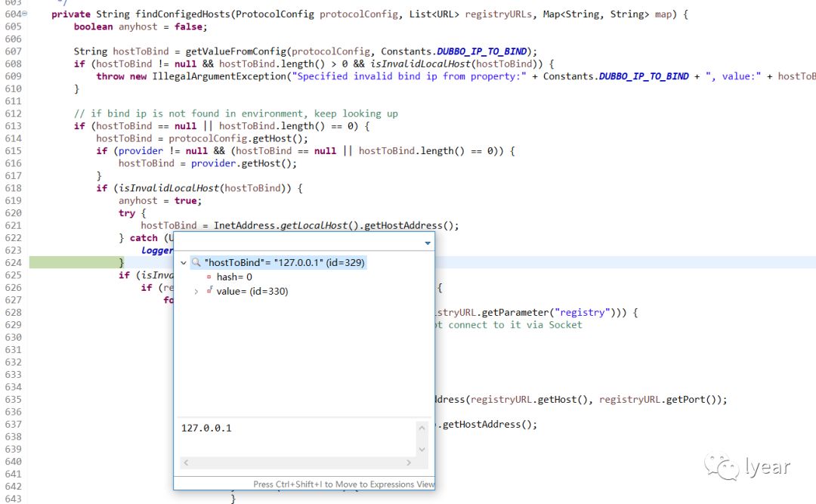Click DUBBO_IP_TO_BIND constant on line 607

pyautogui.click(x=481, y=51)
